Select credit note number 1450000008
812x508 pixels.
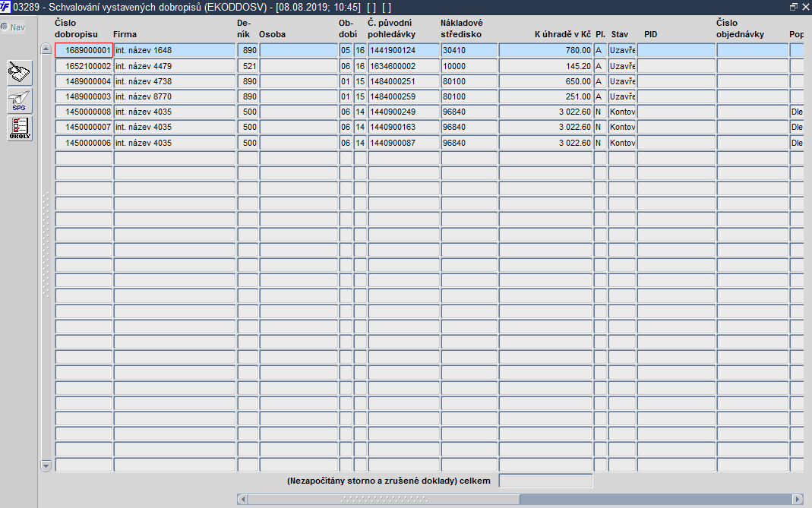click(x=84, y=112)
